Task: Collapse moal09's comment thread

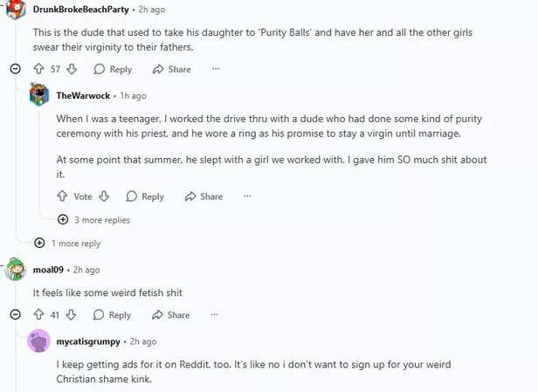Action: tap(15, 314)
